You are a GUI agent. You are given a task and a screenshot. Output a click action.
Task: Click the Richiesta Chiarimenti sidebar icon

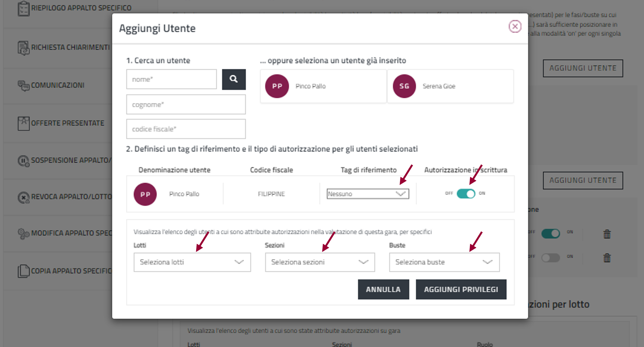pyautogui.click(x=24, y=48)
